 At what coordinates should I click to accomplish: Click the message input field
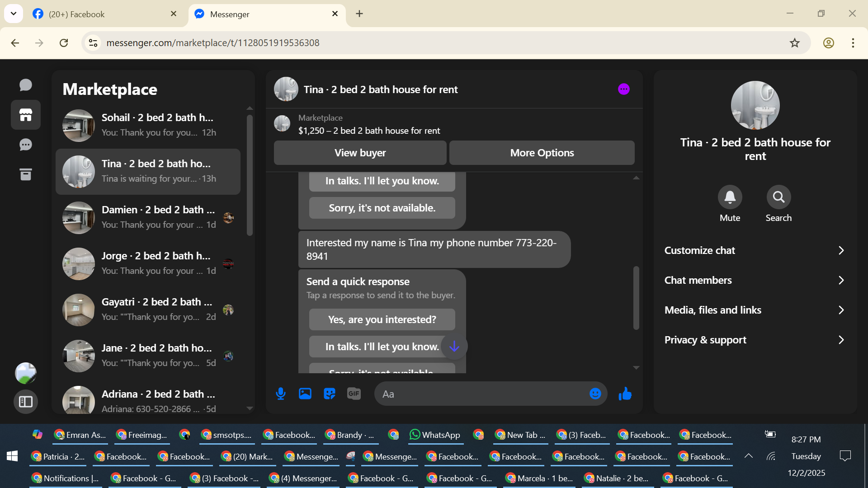click(481, 394)
